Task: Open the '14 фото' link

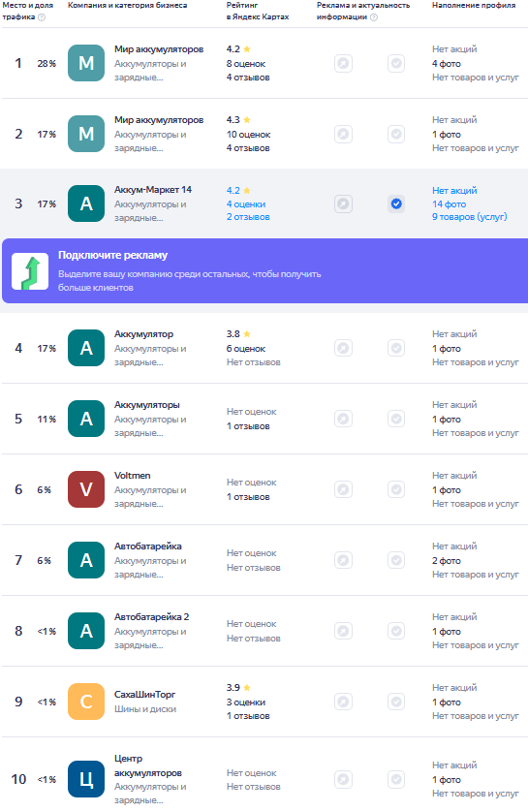Action: coord(449,204)
